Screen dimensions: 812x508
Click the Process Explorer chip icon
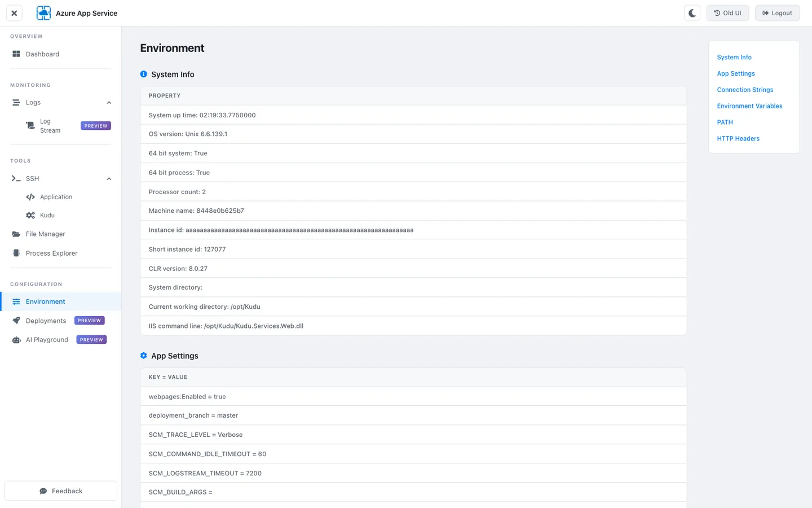[16, 253]
